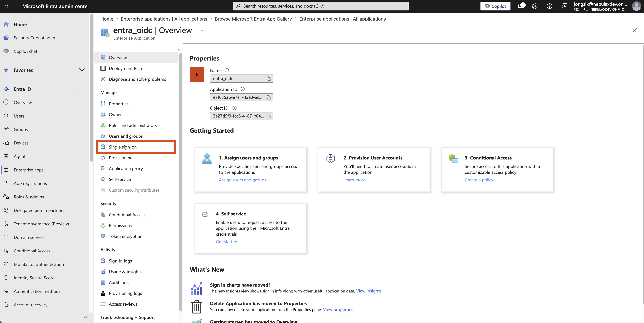This screenshot has width=644, height=323.
Task: Show info tooltip for Application ID
Action: pos(242,89)
